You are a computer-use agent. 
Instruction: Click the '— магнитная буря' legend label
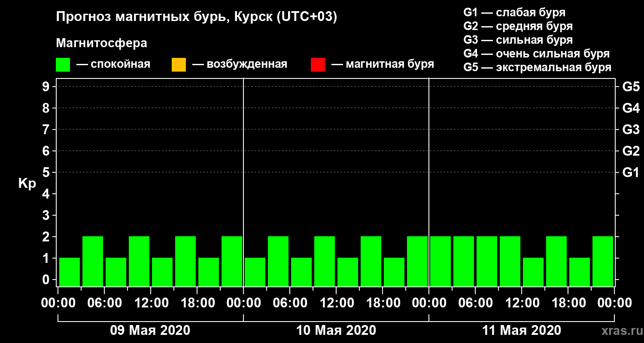click(x=383, y=64)
